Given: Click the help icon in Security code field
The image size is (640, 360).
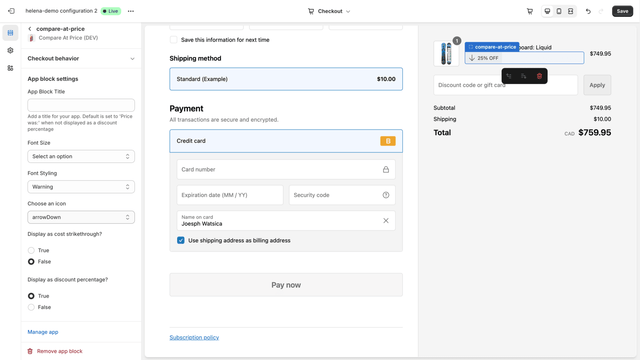Looking at the screenshot, I should point(386,195).
